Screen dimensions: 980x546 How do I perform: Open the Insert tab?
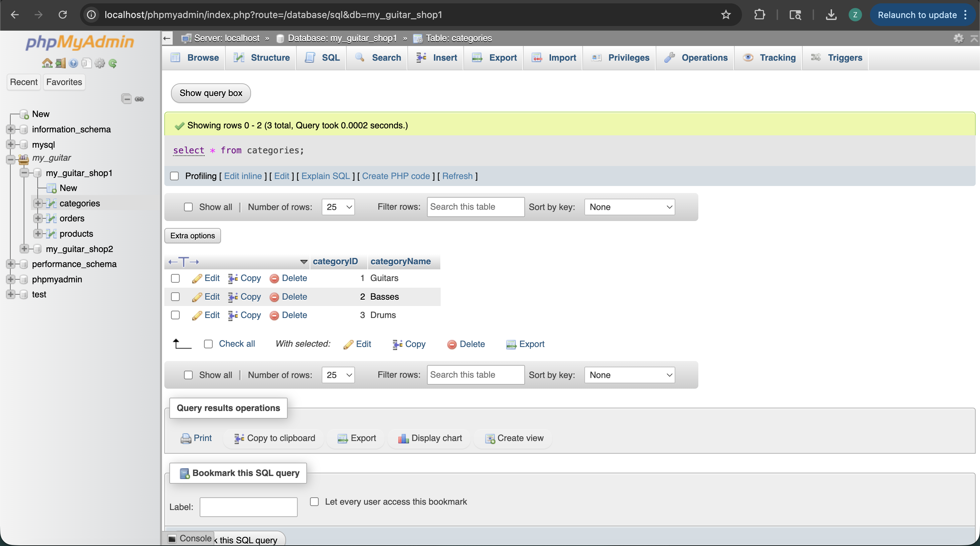pos(436,57)
